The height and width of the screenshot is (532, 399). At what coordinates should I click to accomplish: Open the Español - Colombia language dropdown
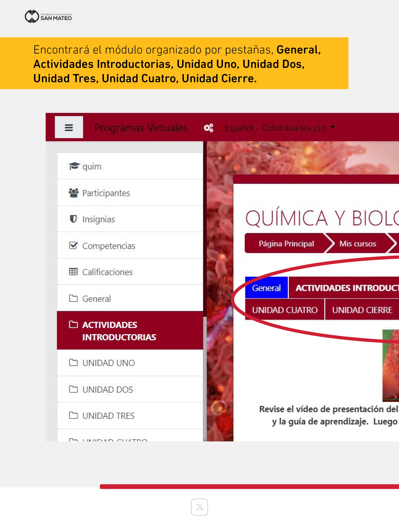point(275,128)
